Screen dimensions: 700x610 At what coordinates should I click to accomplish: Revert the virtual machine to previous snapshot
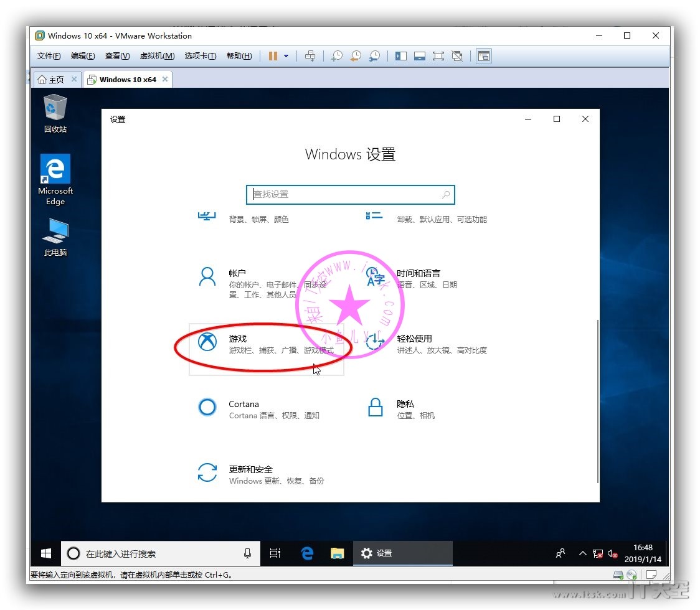point(356,56)
